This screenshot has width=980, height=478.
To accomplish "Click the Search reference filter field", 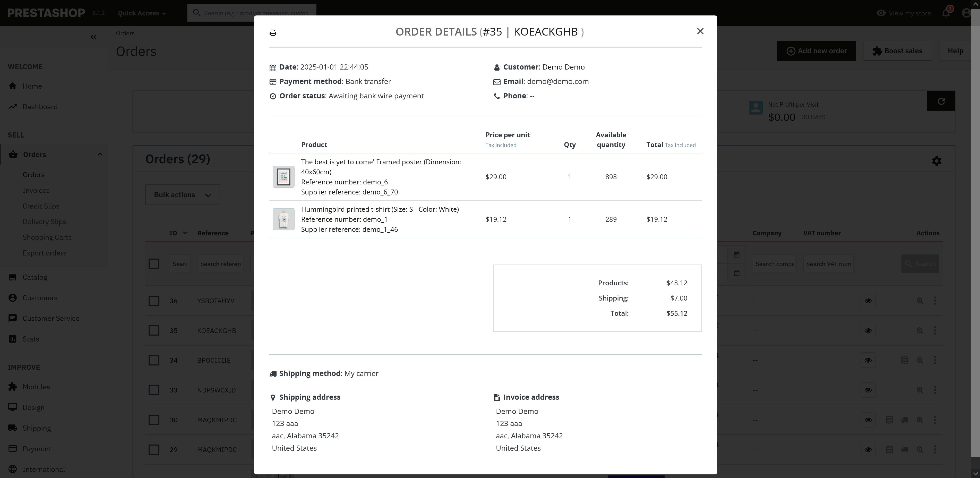I will point(220,264).
